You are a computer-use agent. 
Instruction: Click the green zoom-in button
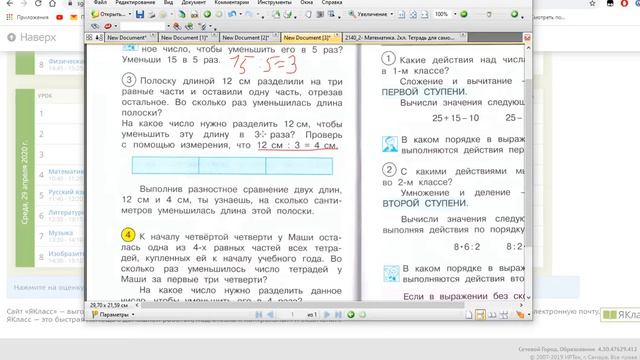pos(464,14)
